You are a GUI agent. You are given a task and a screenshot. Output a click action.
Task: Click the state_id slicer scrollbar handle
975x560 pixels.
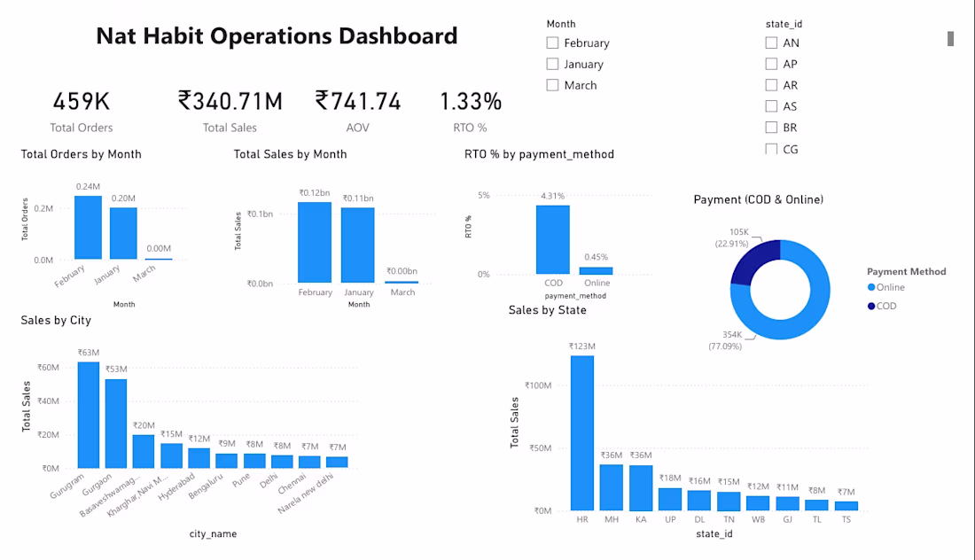click(950, 38)
